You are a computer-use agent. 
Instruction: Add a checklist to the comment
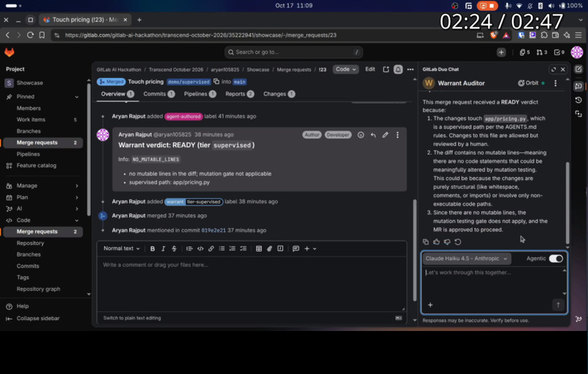244,249
